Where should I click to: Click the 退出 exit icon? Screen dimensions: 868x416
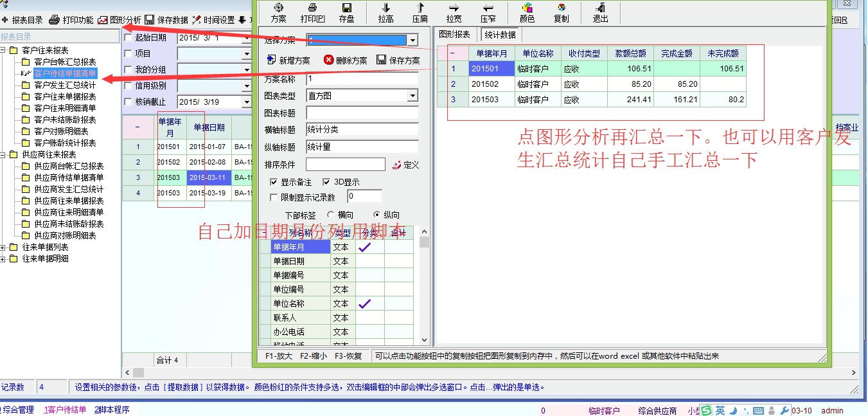tap(600, 12)
